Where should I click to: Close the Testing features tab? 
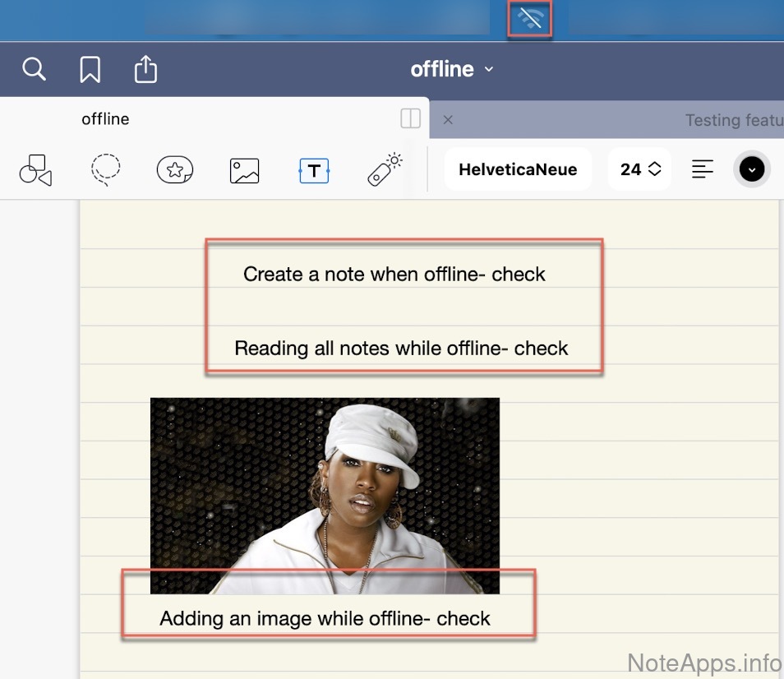(448, 120)
